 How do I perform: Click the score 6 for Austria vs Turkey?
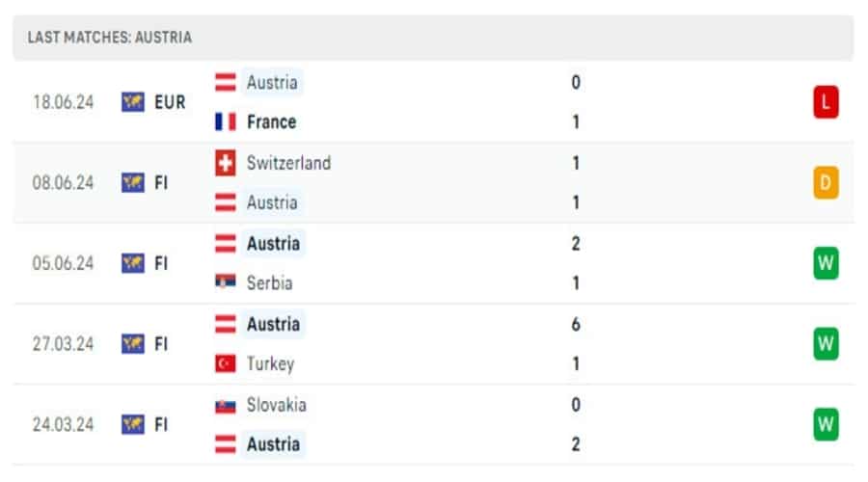576,324
